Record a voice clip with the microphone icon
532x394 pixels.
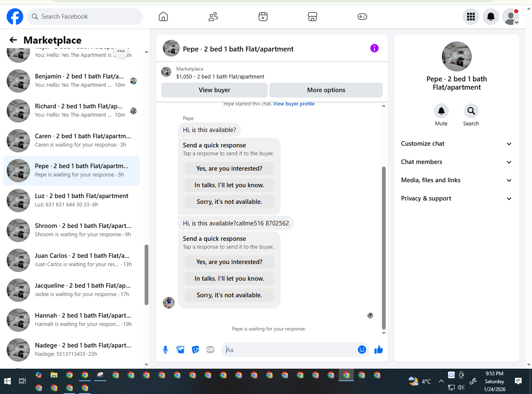point(165,350)
